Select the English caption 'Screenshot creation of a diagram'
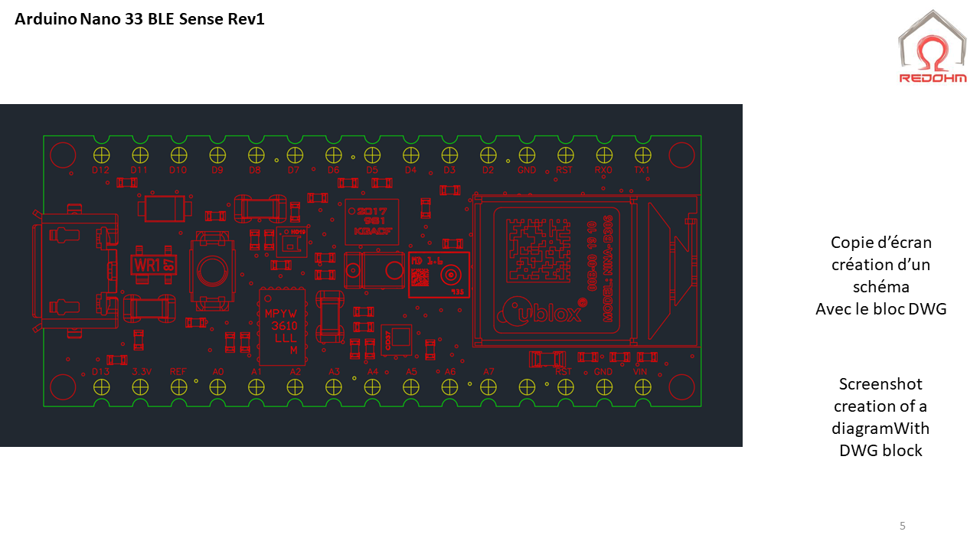This screenshot has width=980, height=551. [880, 406]
